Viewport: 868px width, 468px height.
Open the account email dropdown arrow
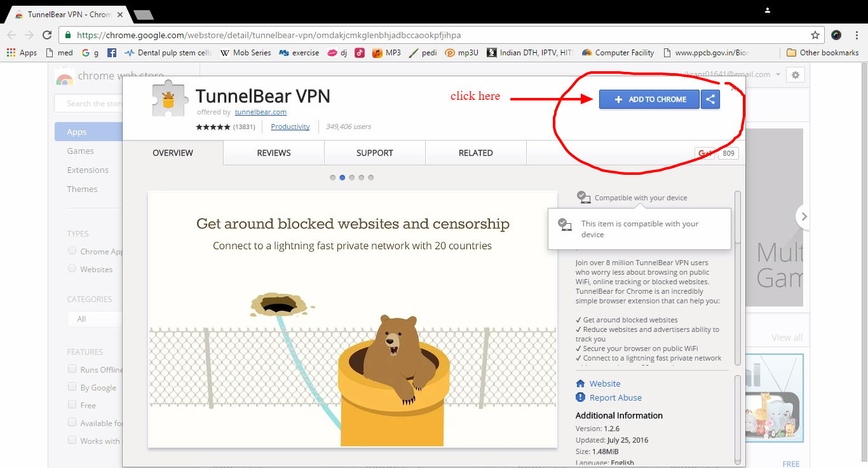pos(778,74)
